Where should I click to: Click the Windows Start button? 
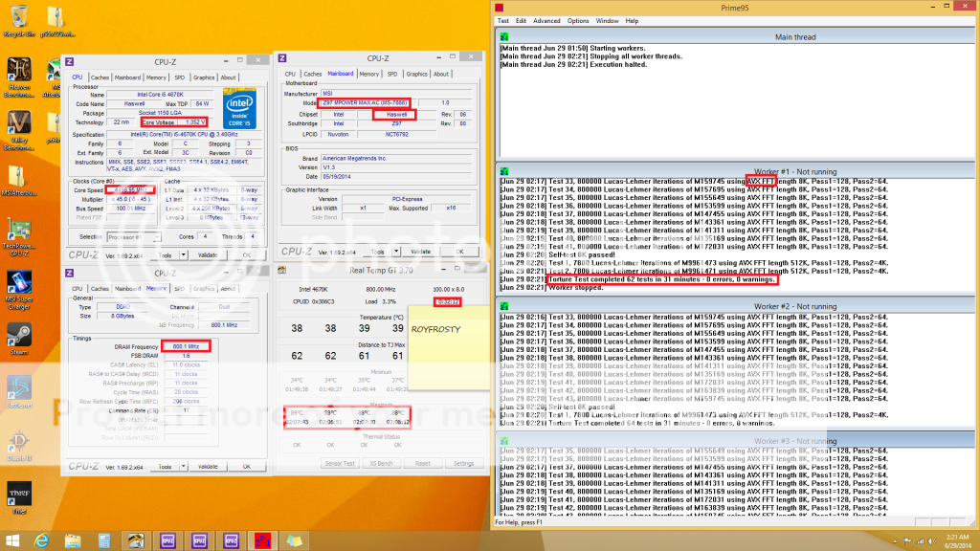click(x=13, y=540)
